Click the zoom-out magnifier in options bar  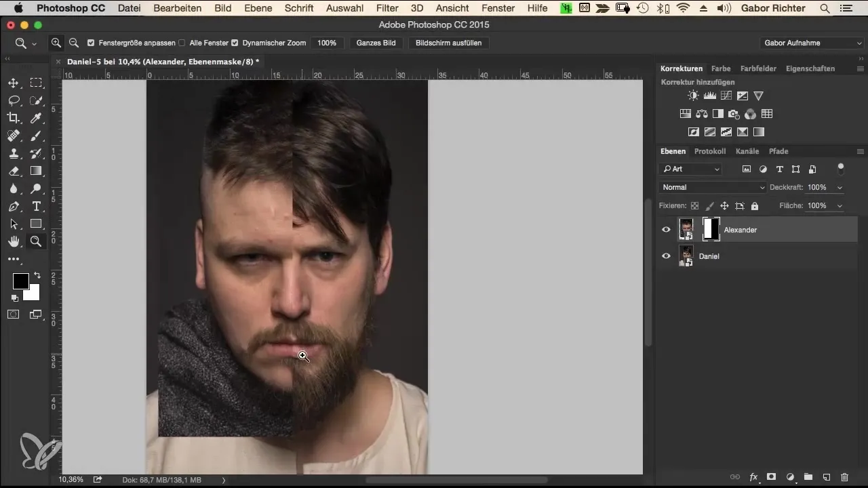[74, 43]
